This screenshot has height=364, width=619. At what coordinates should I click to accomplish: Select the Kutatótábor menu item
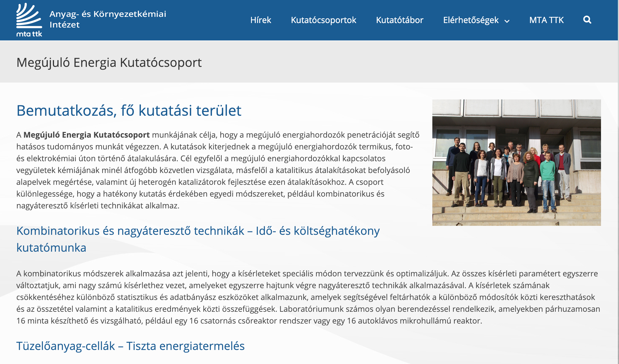[x=399, y=20]
